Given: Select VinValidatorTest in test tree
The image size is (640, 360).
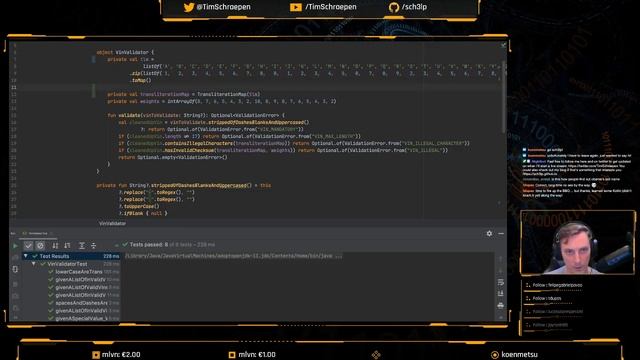Looking at the screenshot, I should 67,264.
